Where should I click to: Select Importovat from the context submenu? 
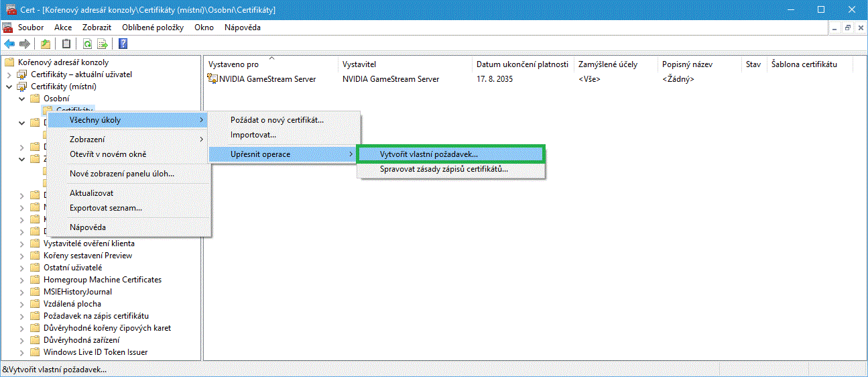pyautogui.click(x=253, y=135)
